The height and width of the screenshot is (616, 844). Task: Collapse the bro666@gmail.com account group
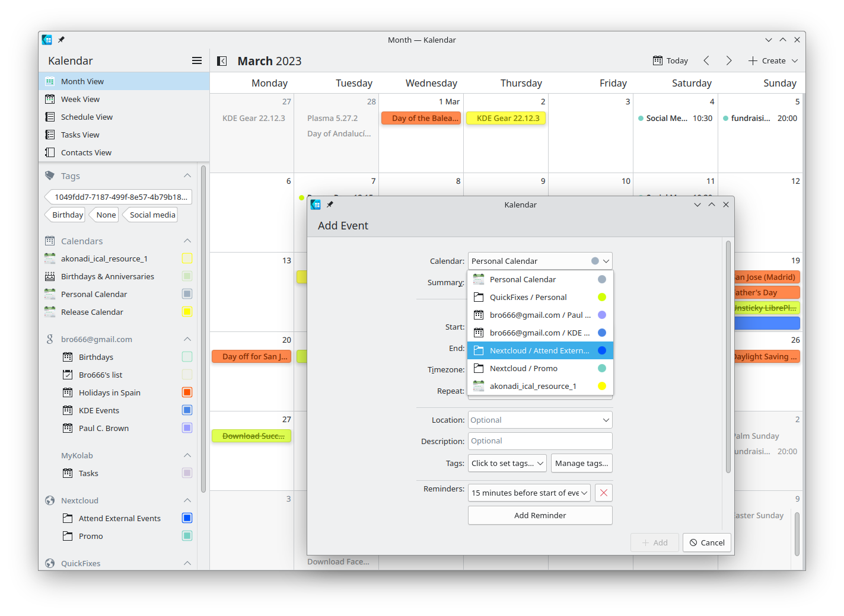coord(187,339)
